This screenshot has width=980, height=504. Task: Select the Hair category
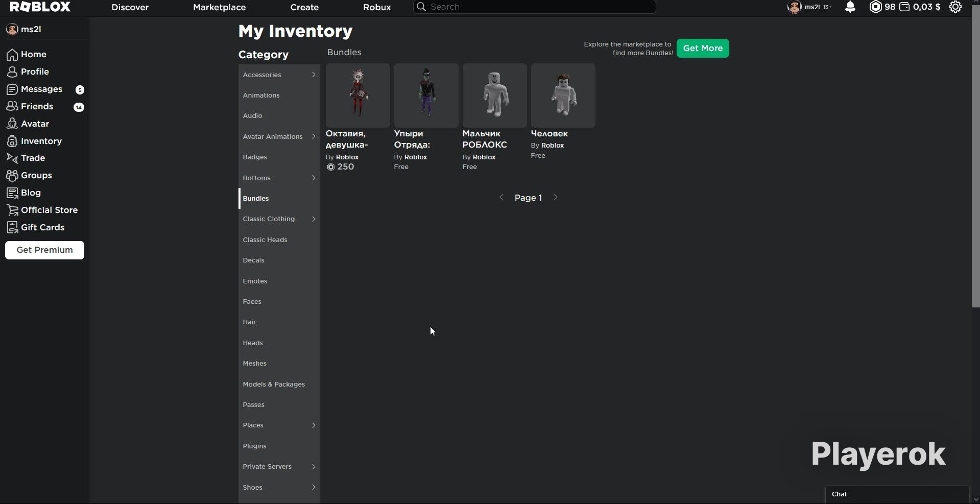point(279,322)
